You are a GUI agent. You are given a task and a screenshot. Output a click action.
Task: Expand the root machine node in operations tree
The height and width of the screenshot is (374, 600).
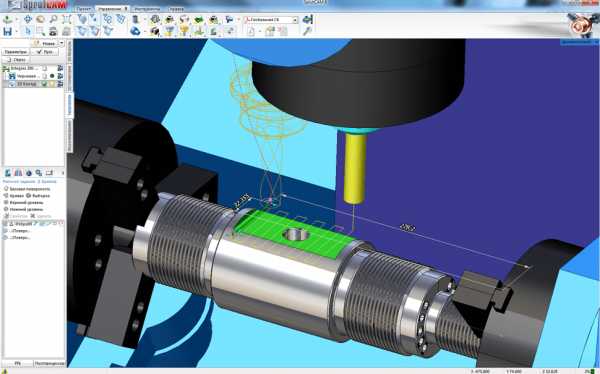click(6, 69)
